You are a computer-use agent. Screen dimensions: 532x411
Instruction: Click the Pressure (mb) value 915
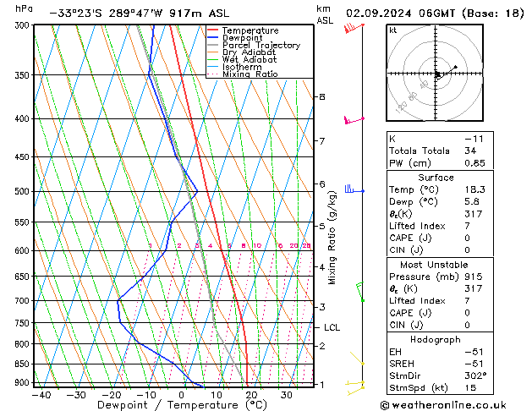click(x=474, y=277)
